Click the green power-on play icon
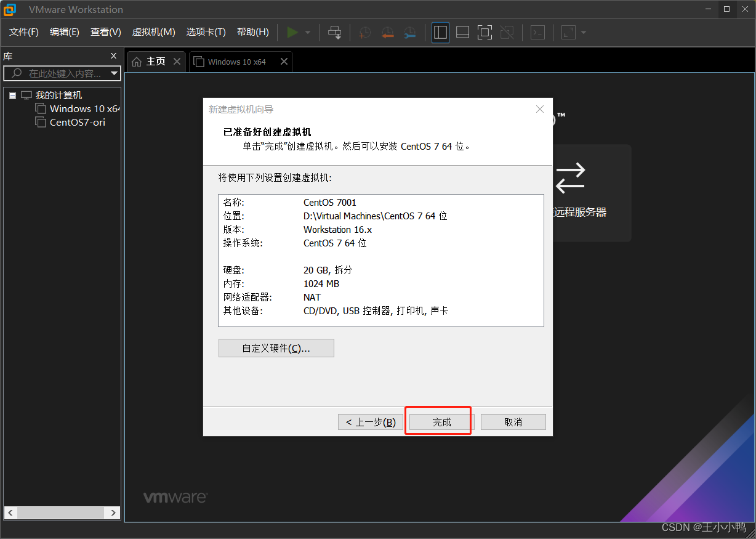The width and height of the screenshot is (756, 539). point(292,32)
